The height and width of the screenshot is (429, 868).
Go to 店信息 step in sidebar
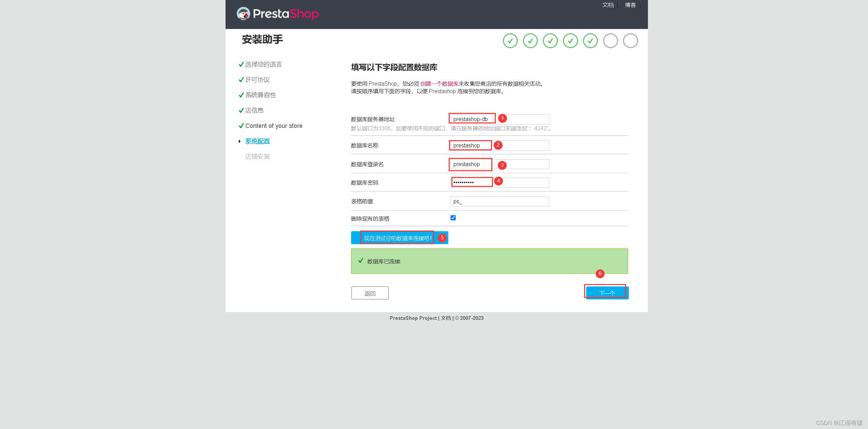[255, 110]
